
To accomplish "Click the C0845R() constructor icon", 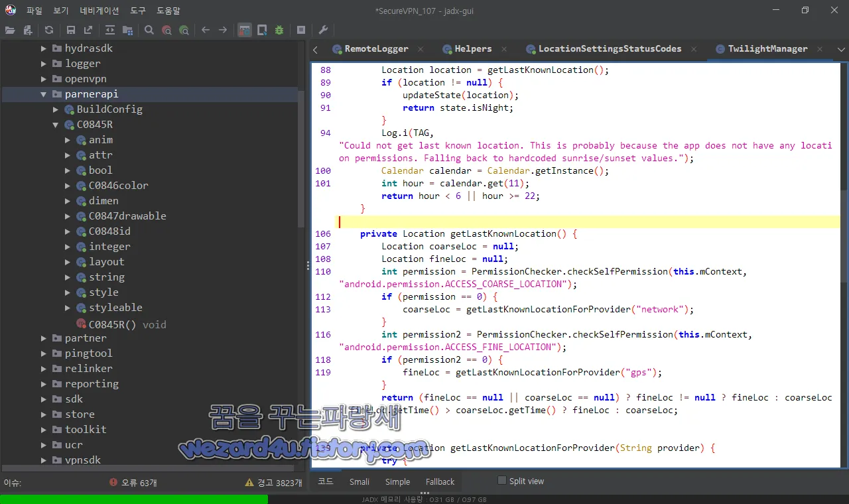I will [82, 324].
